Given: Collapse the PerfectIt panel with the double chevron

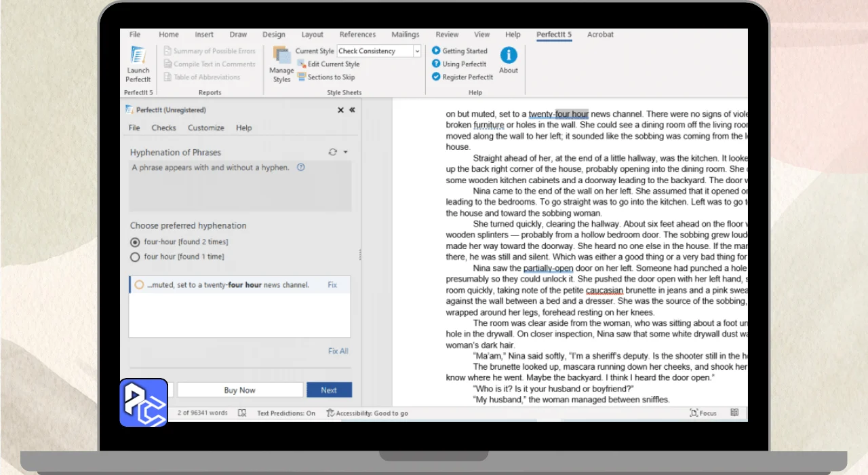Looking at the screenshot, I should click(x=352, y=110).
